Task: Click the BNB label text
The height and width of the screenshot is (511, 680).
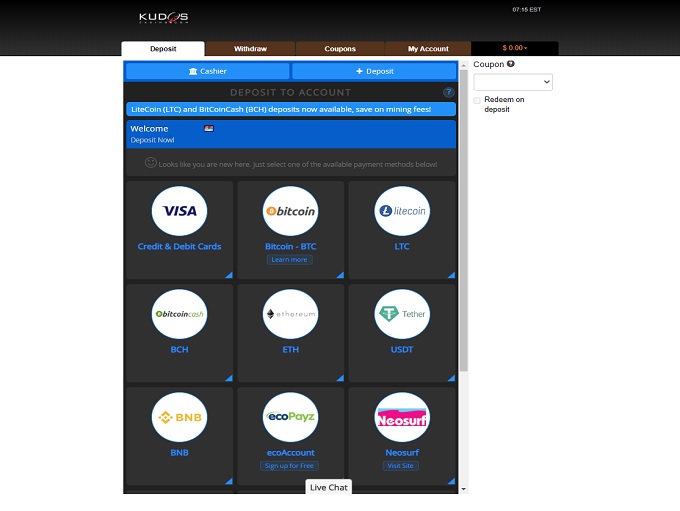Action: [x=180, y=452]
